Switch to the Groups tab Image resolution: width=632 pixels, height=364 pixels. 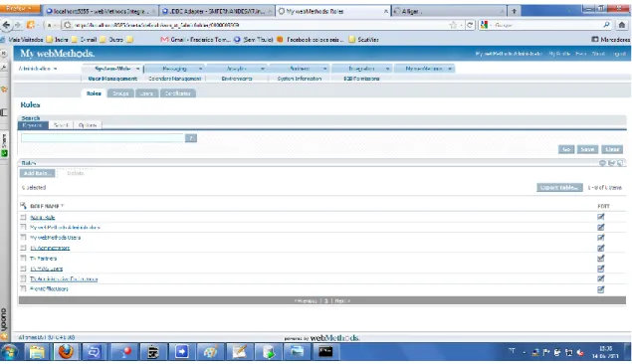coord(120,93)
